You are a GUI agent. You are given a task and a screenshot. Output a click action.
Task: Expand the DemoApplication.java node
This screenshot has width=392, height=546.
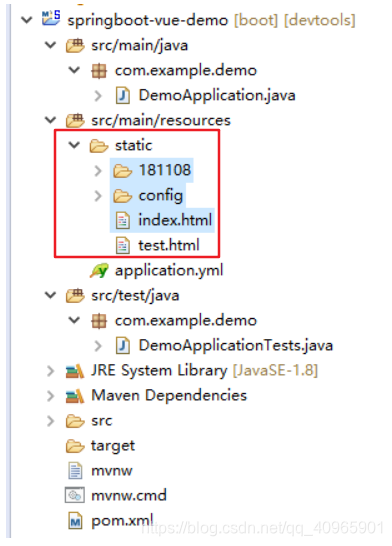pos(98,95)
